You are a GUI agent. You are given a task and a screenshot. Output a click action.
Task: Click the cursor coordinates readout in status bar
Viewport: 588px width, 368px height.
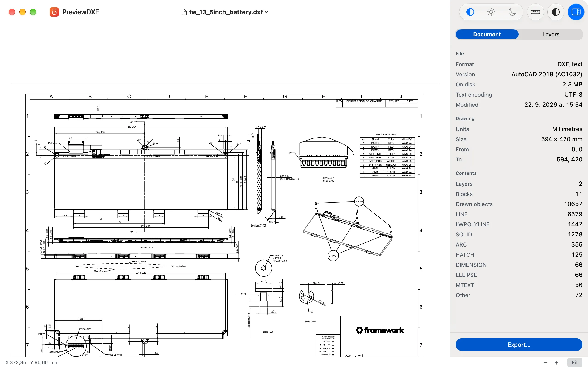(x=32, y=362)
